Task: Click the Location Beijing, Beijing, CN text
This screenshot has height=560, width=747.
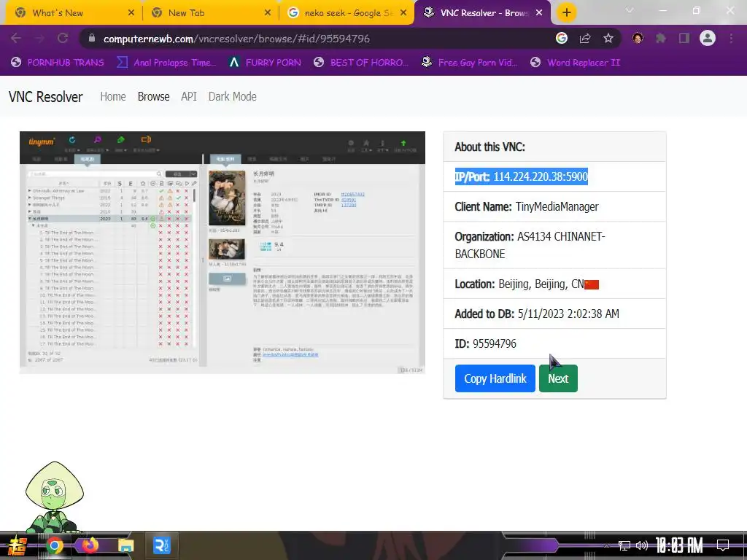Action: [x=519, y=284]
